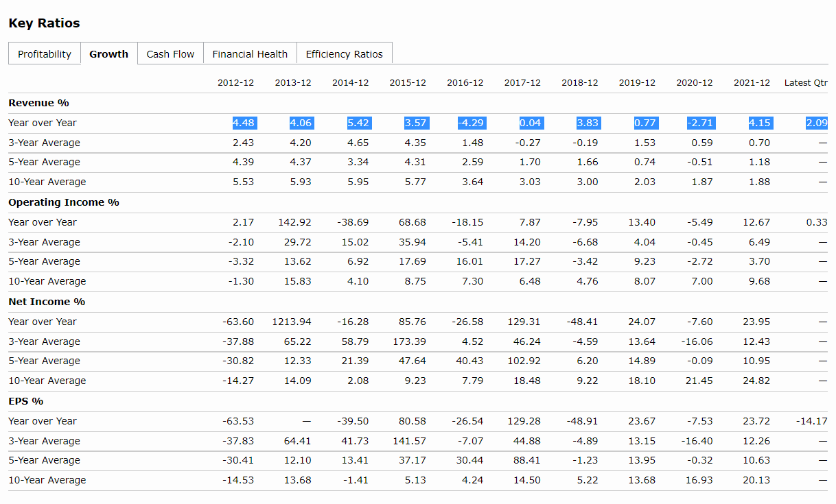The image size is (836, 504).
Task: Click the 2017-12 column header
Action: point(522,83)
